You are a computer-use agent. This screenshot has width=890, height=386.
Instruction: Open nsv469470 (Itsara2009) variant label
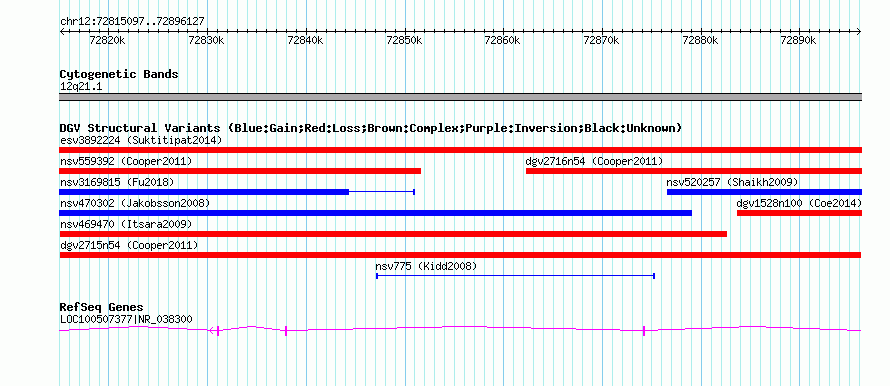tap(126, 224)
